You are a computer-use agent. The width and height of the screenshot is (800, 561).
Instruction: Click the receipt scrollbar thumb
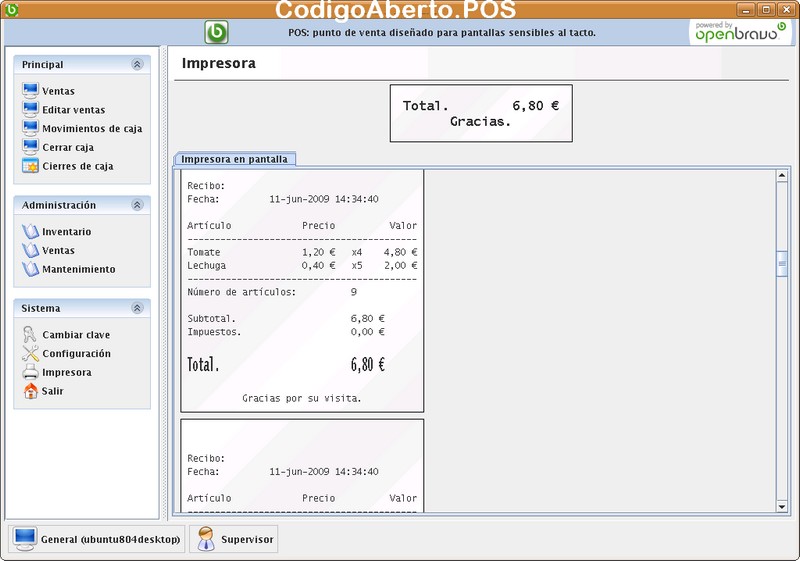tap(782, 264)
